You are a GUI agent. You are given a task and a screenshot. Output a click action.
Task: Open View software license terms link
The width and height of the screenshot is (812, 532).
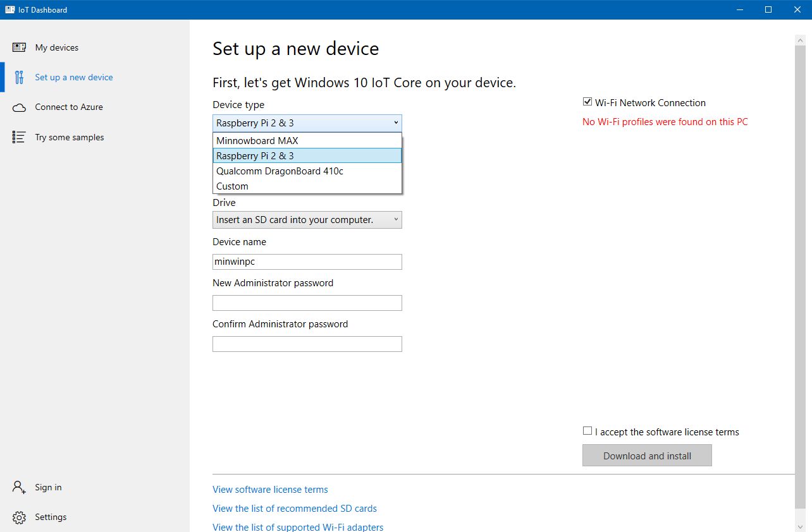pyautogui.click(x=270, y=489)
